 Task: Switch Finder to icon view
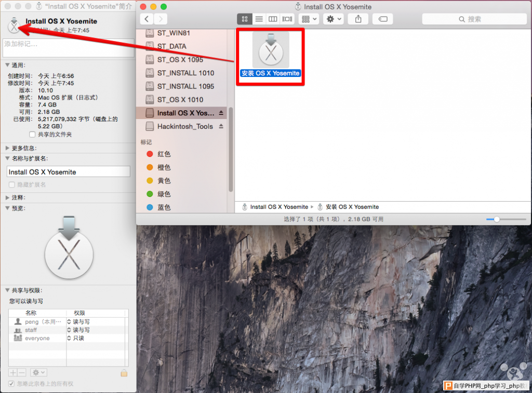tap(244, 19)
